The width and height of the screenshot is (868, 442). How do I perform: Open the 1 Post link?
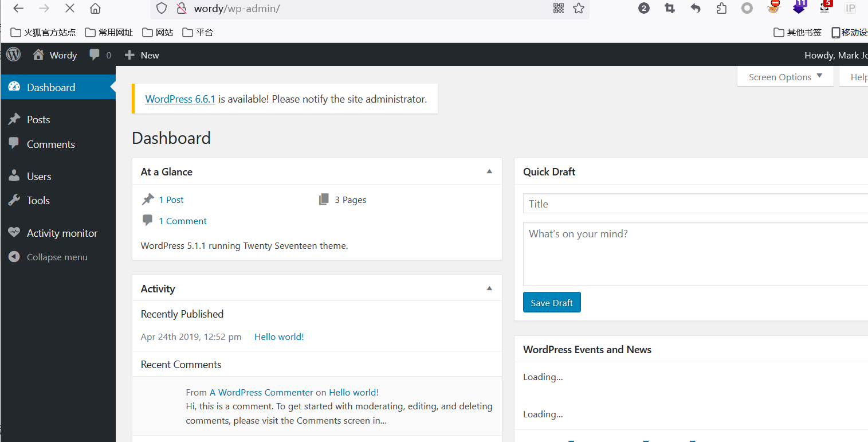pos(171,200)
